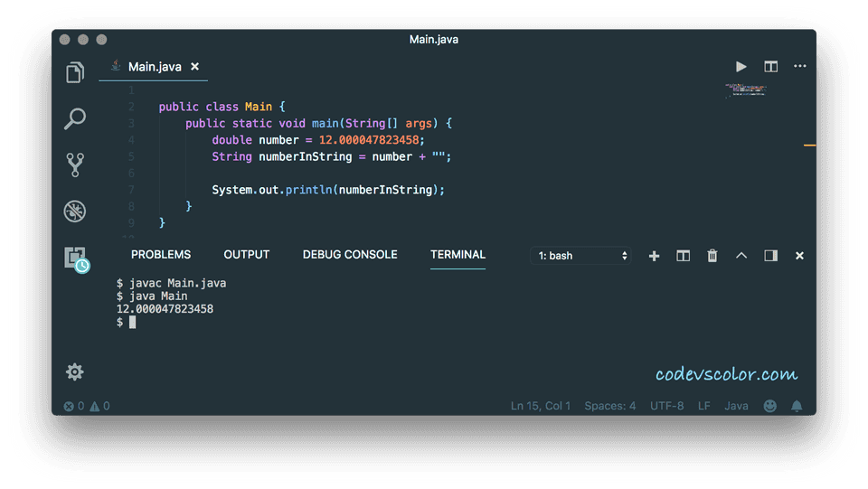Viewport: 868px width, 489px height.
Task: Switch to the DEBUG CONSOLE tab
Action: (350, 255)
